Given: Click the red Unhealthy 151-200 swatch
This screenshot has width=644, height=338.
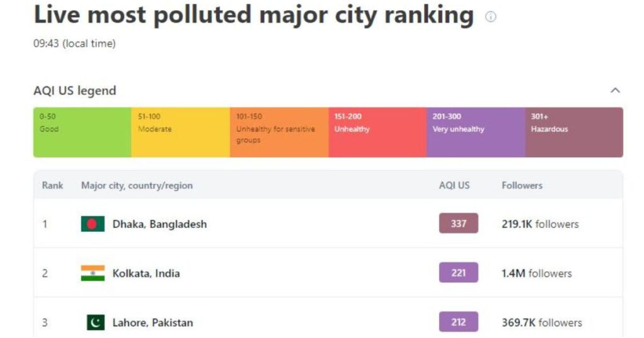Looking at the screenshot, I should 377,133.
